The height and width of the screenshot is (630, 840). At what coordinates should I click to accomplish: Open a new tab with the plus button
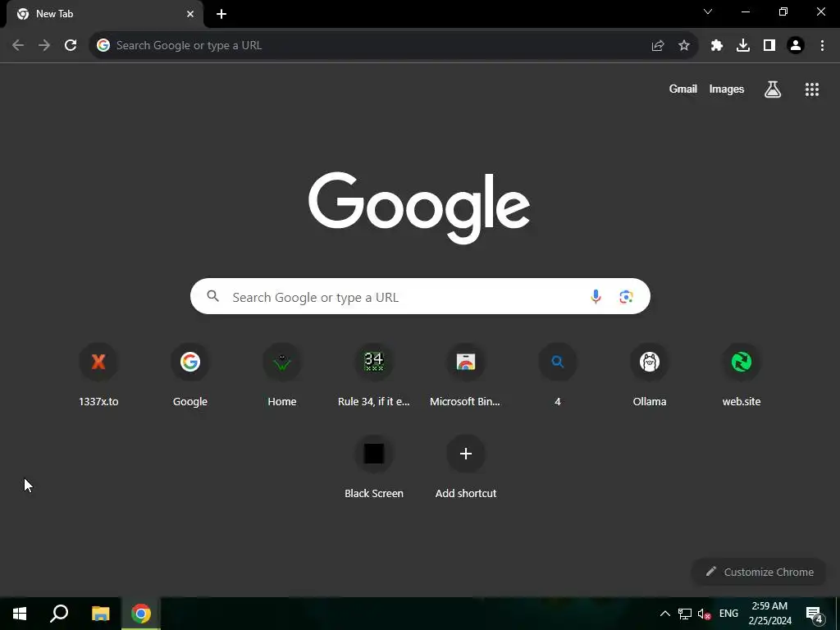pyautogui.click(x=221, y=14)
